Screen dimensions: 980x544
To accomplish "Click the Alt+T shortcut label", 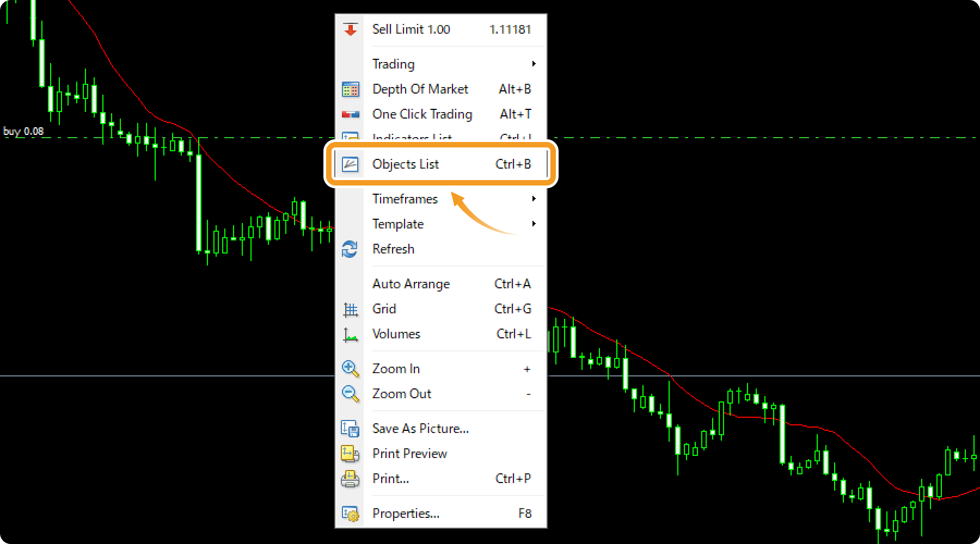I will coord(516,114).
